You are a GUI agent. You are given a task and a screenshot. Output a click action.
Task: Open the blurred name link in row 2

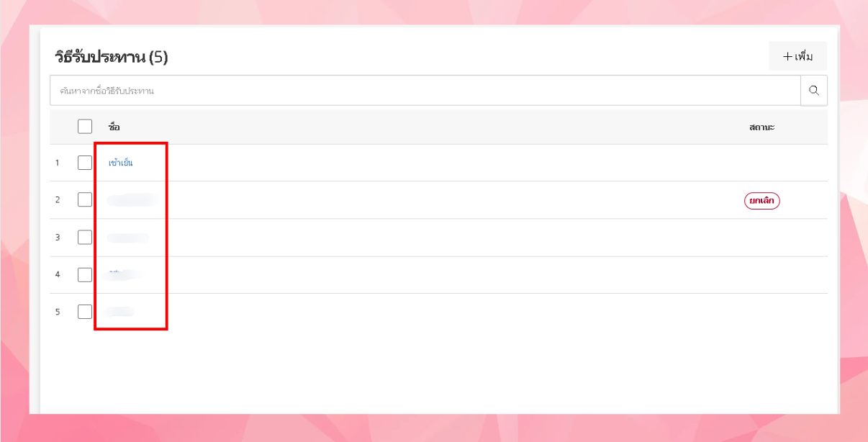coord(132,200)
